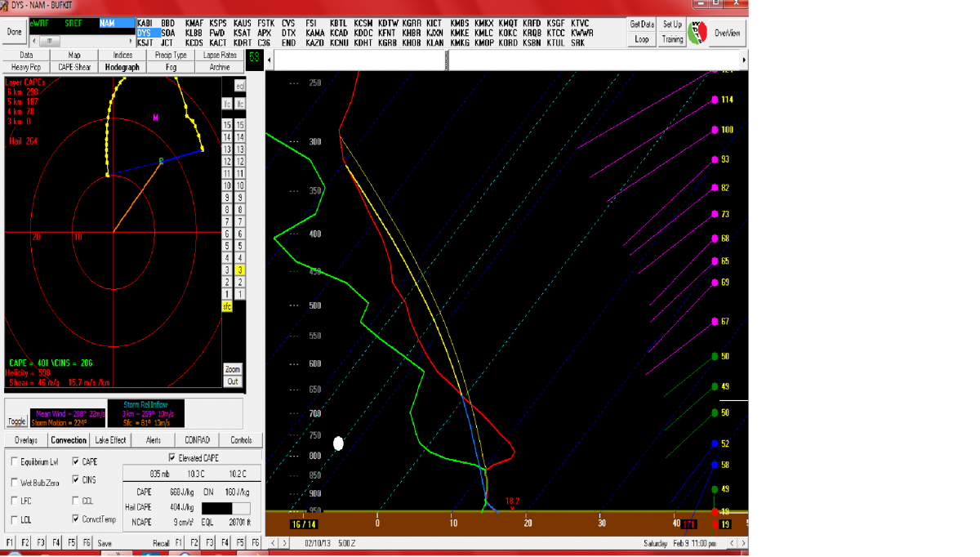Viewport: 980px width, 557px height.
Task: Click the hodograph Out button
Action: click(233, 381)
